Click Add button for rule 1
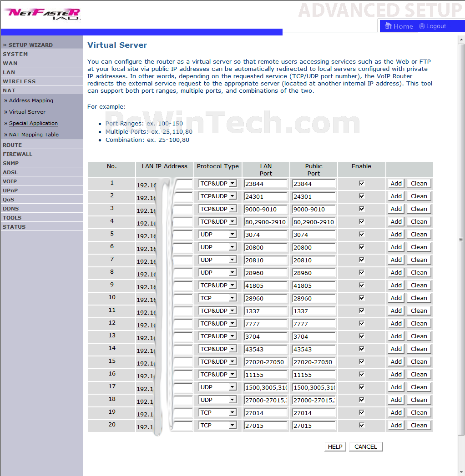The image size is (465, 476). coord(396,183)
